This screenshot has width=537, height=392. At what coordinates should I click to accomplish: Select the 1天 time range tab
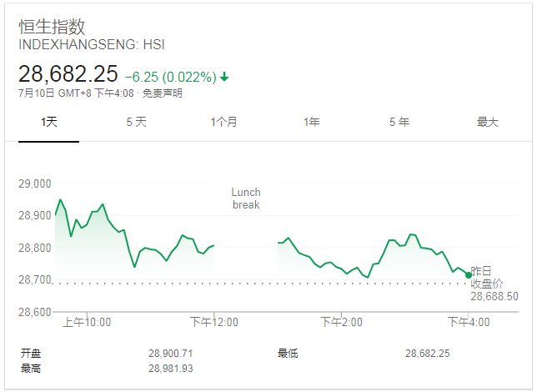[48, 122]
